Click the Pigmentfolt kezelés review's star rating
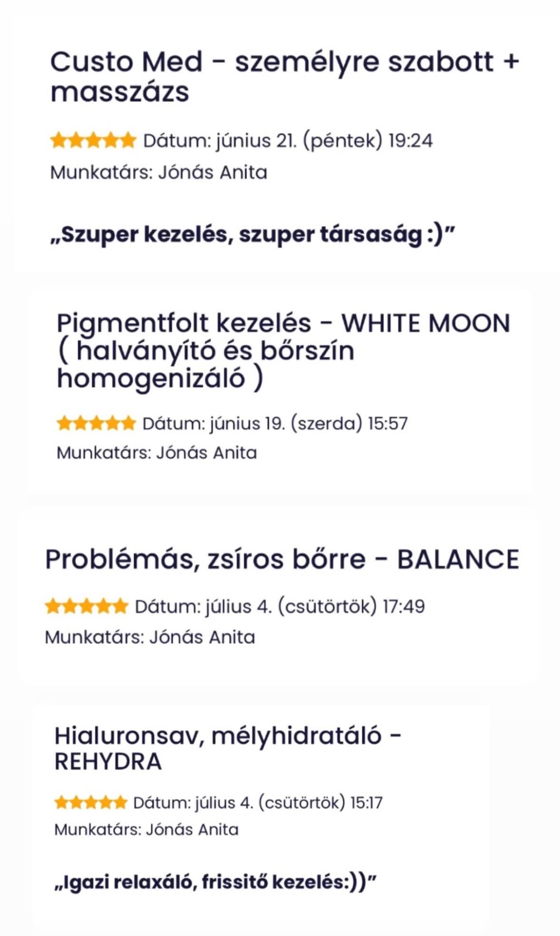The image size is (560, 936). tap(96, 423)
